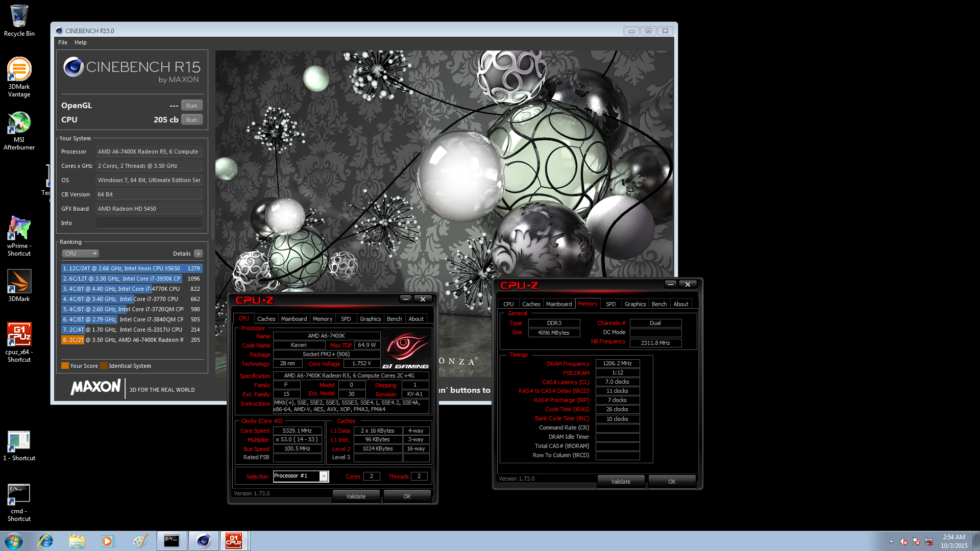
Task: Select ranking entry Intel Core i7-4770K
Action: (x=132, y=289)
